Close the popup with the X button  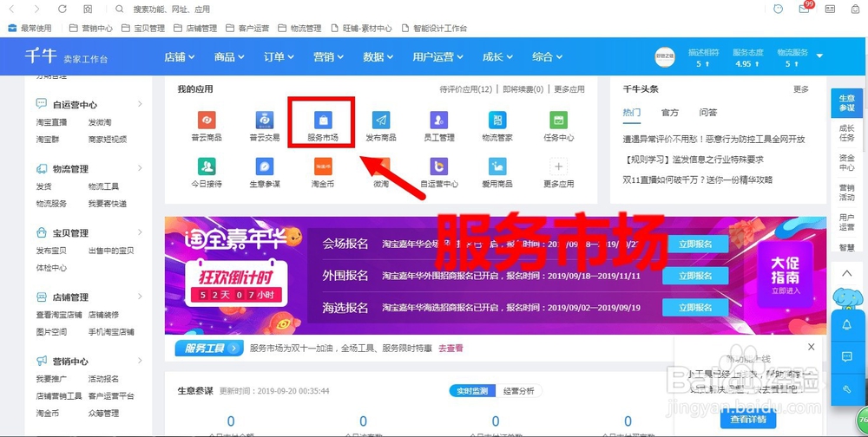[x=811, y=347]
